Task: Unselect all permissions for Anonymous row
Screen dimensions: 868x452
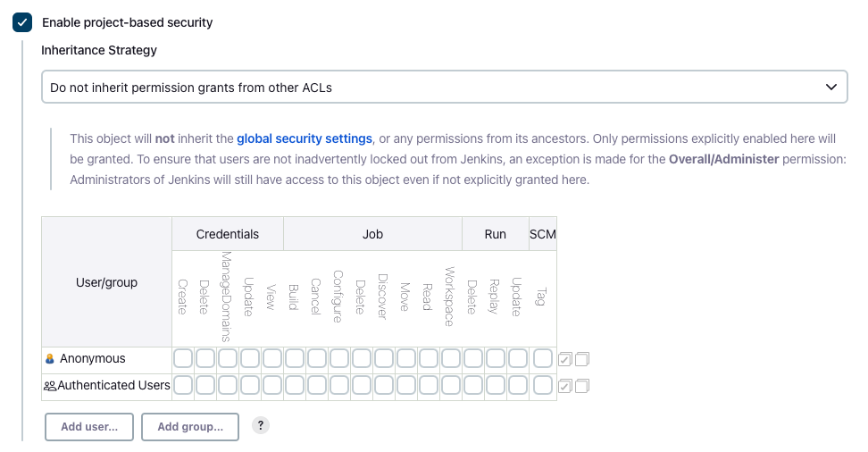Action: pos(582,360)
